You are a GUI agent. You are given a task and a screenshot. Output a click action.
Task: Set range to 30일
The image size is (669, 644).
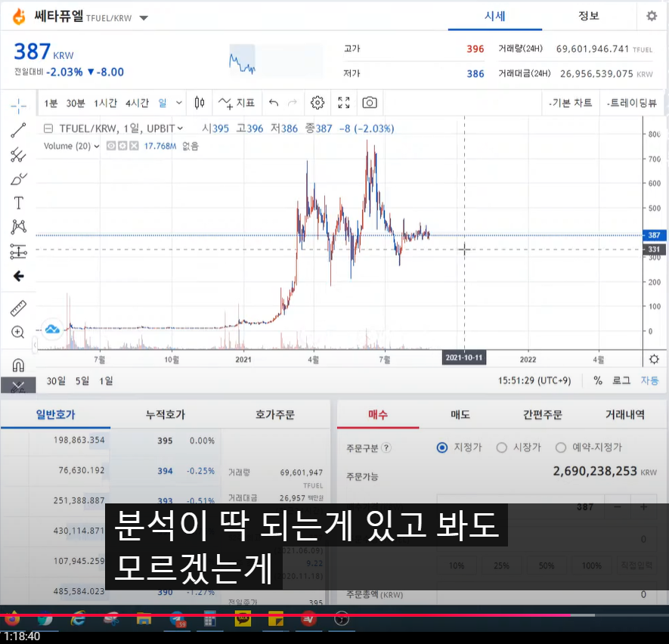point(56,380)
